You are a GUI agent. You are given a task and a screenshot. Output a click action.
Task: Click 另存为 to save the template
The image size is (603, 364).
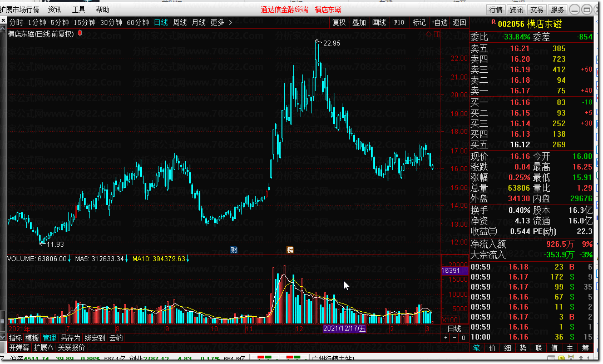click(71, 338)
